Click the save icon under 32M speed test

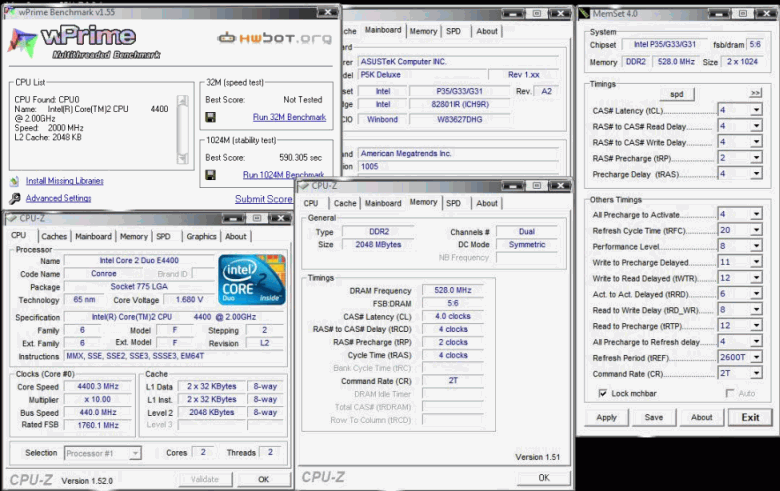pos(210,117)
